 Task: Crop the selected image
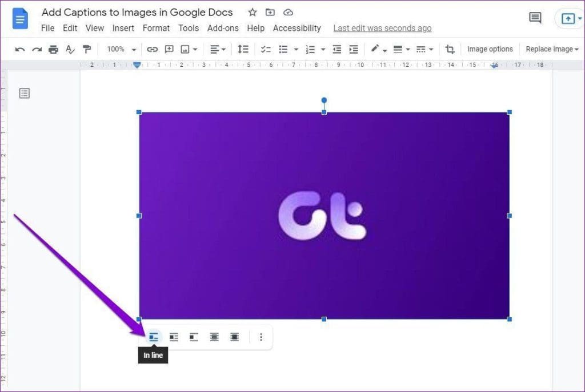pyautogui.click(x=450, y=49)
